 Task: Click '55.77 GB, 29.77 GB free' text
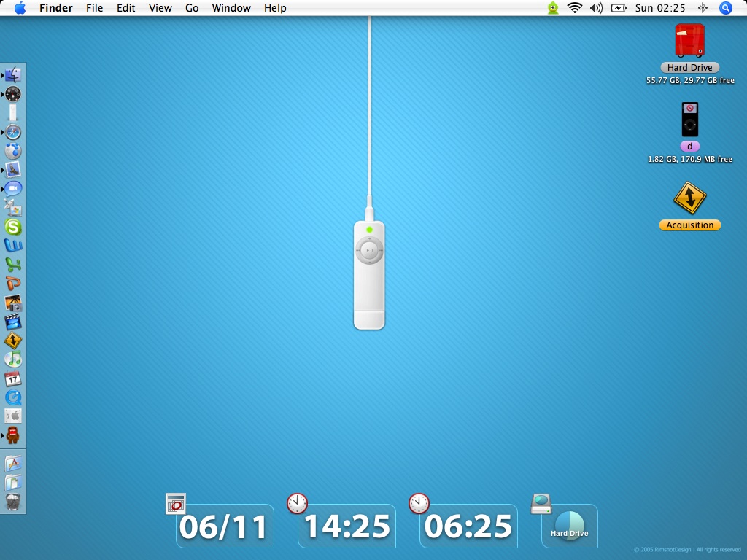(690, 80)
